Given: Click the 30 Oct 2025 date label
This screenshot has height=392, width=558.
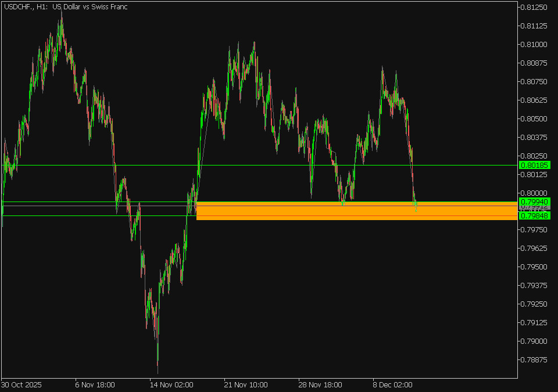Looking at the screenshot, I should point(22,384).
